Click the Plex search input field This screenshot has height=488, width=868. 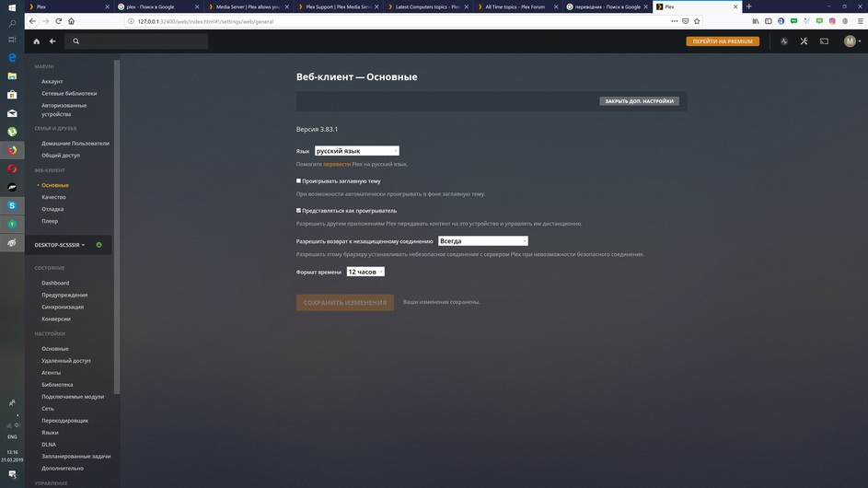[136, 41]
